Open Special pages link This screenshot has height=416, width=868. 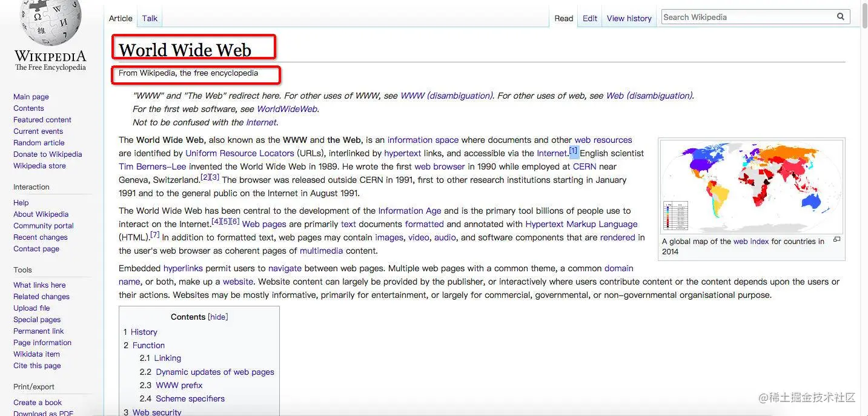coord(37,320)
